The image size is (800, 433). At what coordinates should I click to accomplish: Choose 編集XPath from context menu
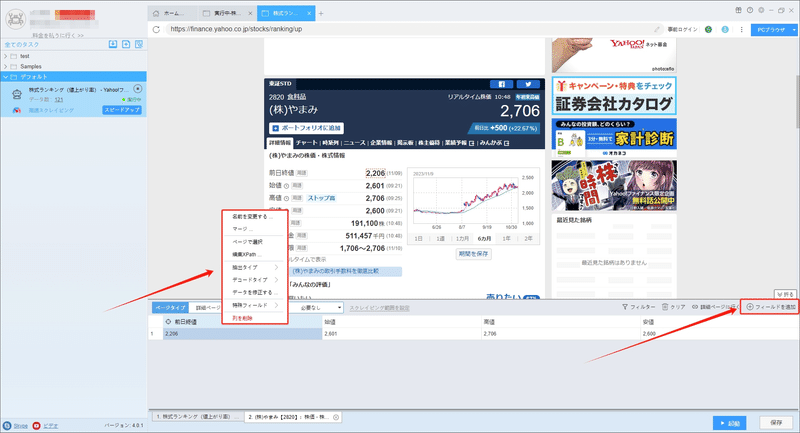[255, 254]
